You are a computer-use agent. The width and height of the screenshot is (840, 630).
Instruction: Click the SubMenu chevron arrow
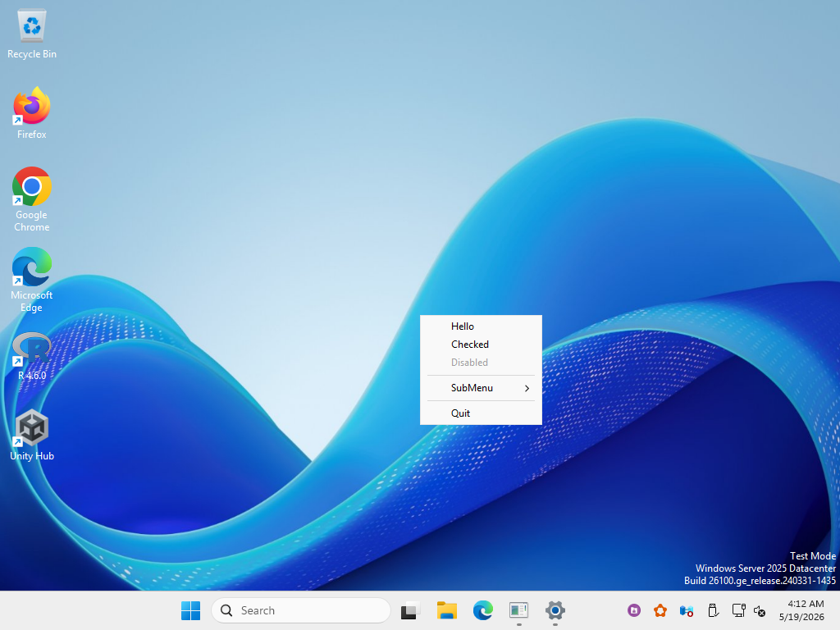click(527, 388)
